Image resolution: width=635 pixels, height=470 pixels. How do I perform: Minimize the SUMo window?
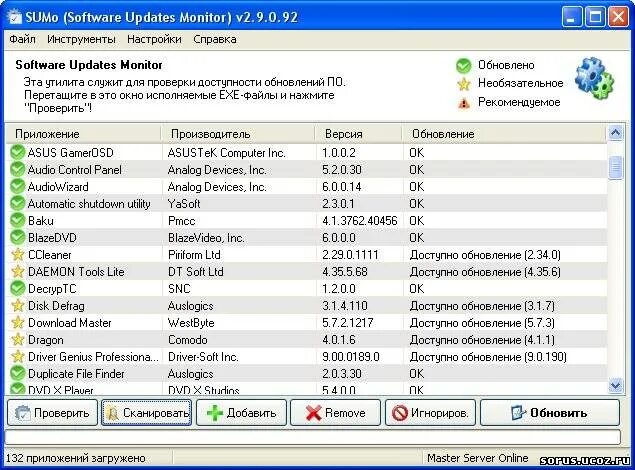point(572,17)
